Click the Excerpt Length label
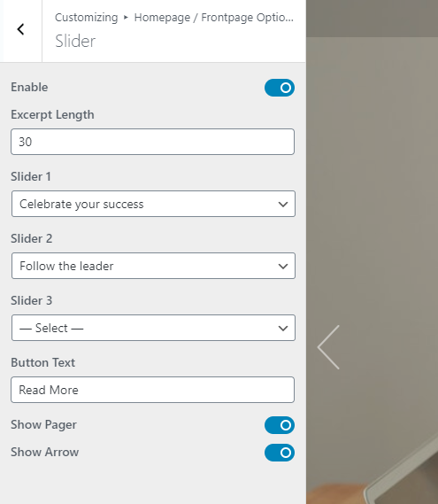Image resolution: width=438 pixels, height=504 pixels. [x=53, y=115]
